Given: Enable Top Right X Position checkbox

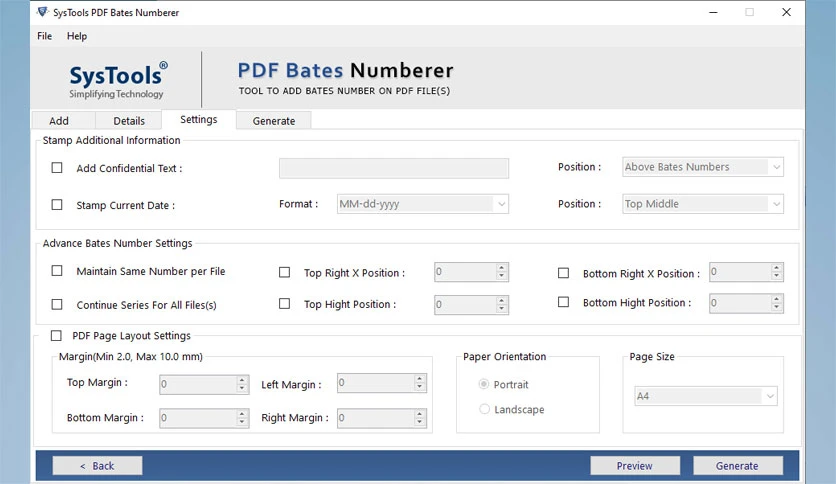Looking at the screenshot, I should tap(285, 272).
